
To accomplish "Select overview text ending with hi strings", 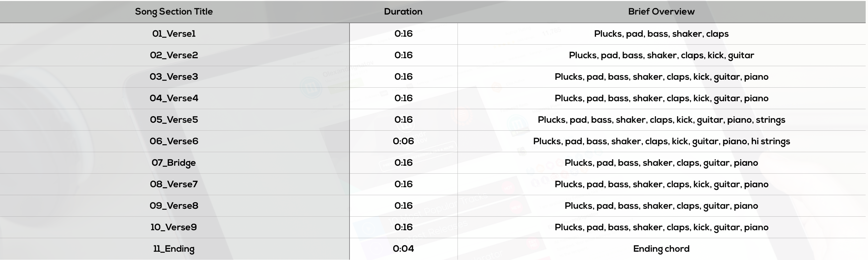I will point(661,142).
